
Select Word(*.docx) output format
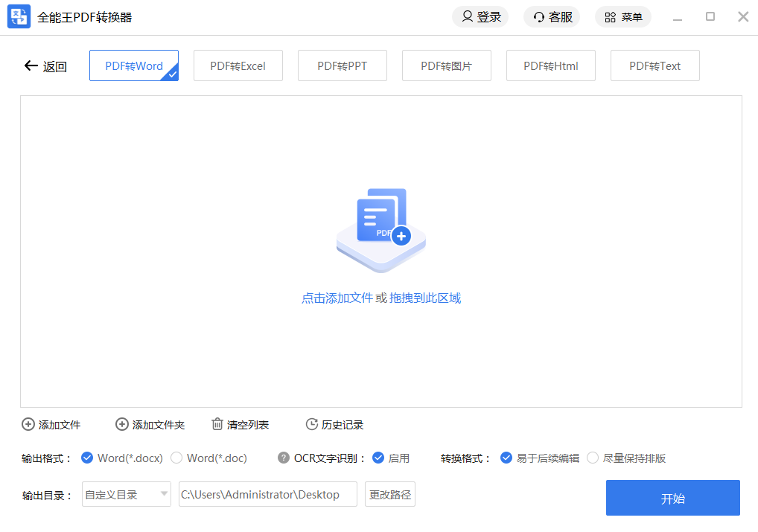pos(87,458)
